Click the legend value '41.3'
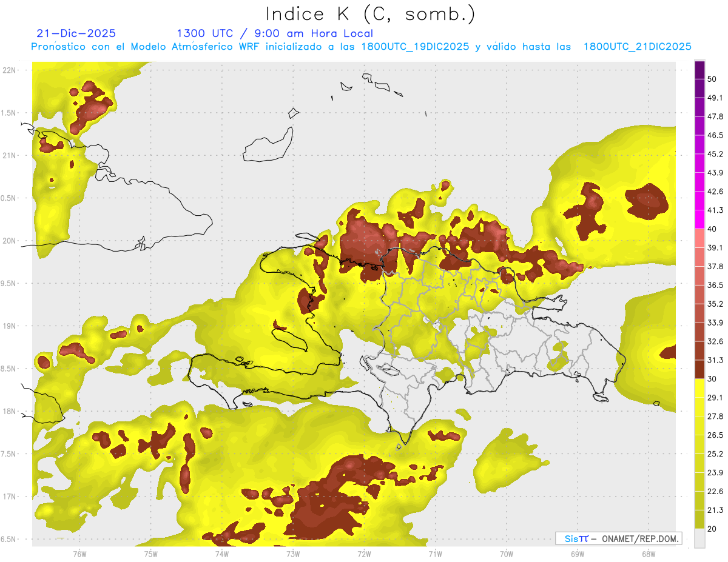This screenshot has width=728, height=562. tap(715, 210)
